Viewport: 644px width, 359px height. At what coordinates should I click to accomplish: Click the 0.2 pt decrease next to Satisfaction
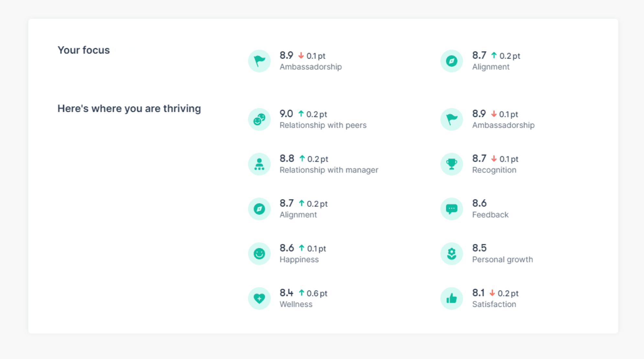[x=504, y=293]
